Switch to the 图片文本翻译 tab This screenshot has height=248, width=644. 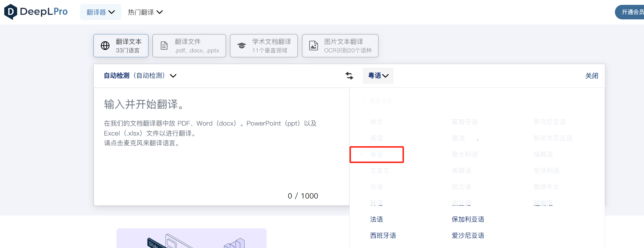click(340, 46)
